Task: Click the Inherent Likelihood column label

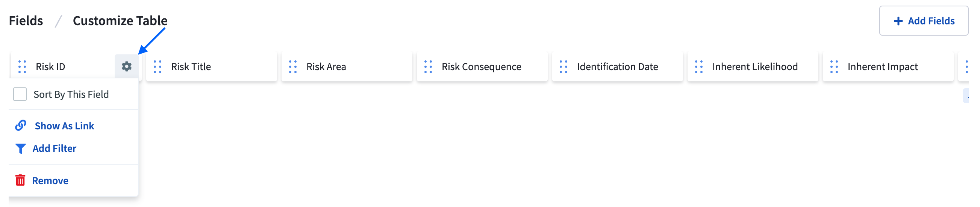Action: tap(755, 67)
